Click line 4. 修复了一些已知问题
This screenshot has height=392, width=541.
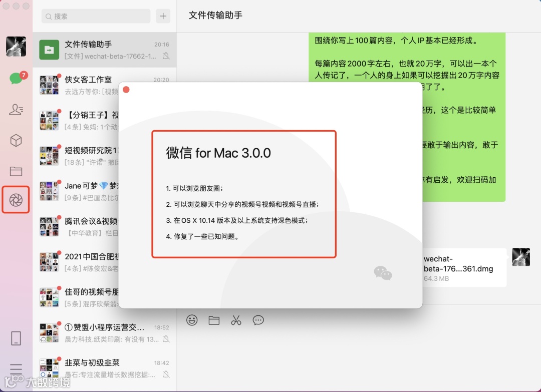pyautogui.click(x=202, y=236)
